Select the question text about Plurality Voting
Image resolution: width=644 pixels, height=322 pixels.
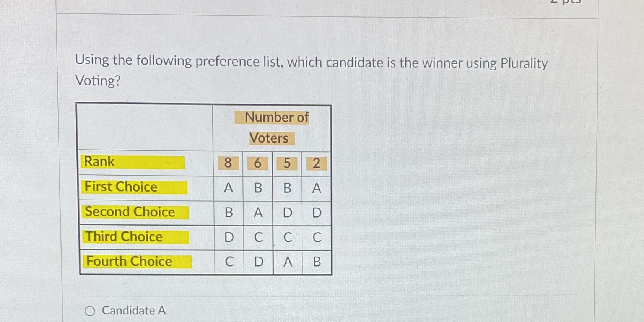[311, 71]
